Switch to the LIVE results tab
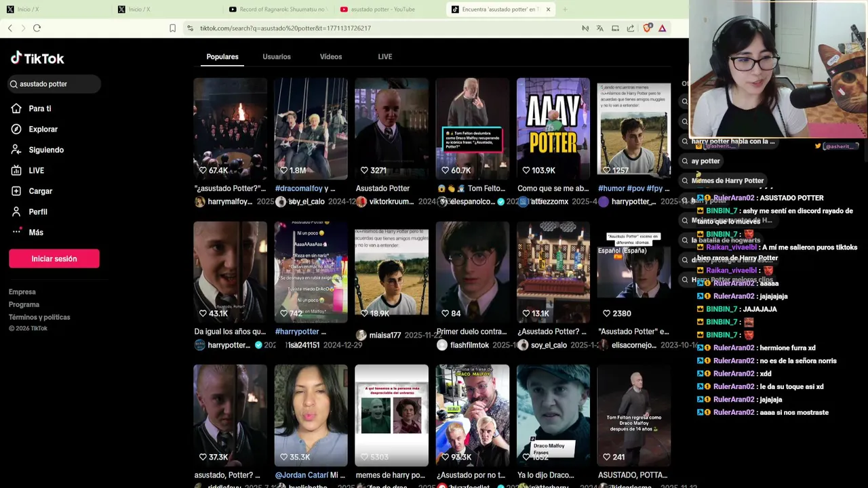Image resolution: width=868 pixels, height=488 pixels. click(x=385, y=57)
